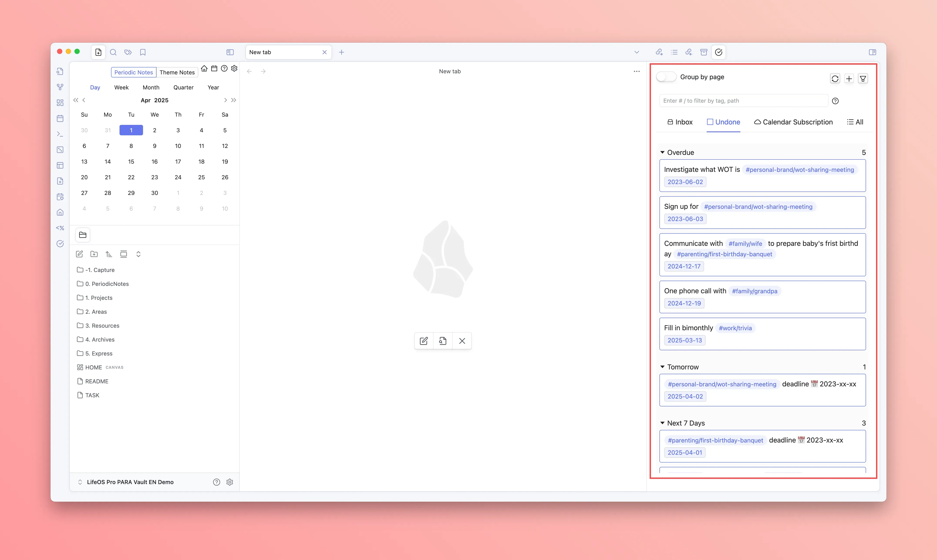This screenshot has height=560, width=937.
Task: Collapse the Overdue task group
Action: (662, 153)
